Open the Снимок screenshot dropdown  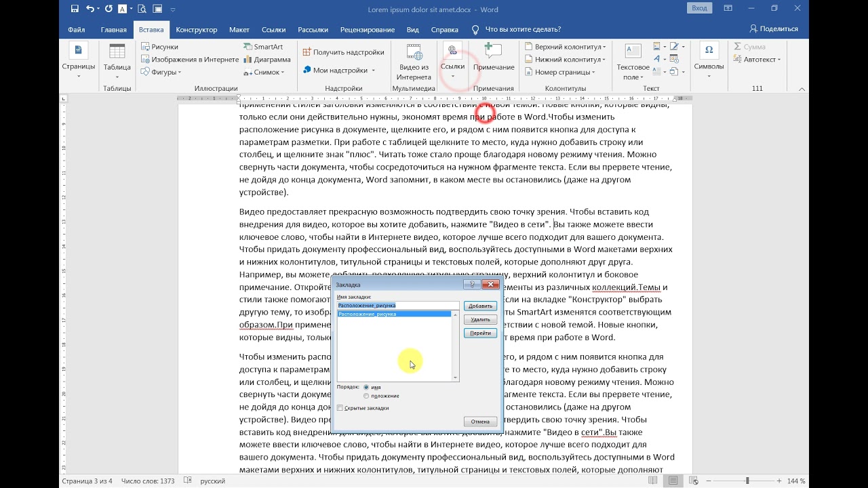pyautogui.click(x=265, y=72)
